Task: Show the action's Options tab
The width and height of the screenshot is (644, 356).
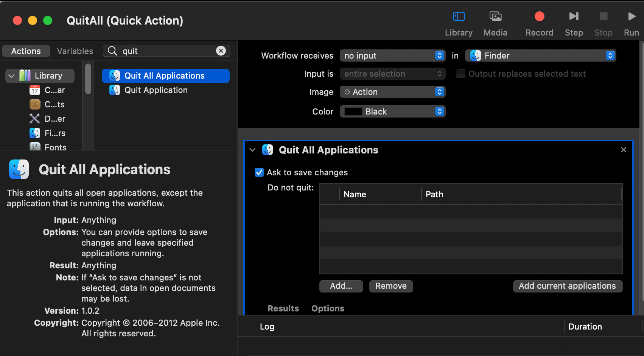Action: 328,308
